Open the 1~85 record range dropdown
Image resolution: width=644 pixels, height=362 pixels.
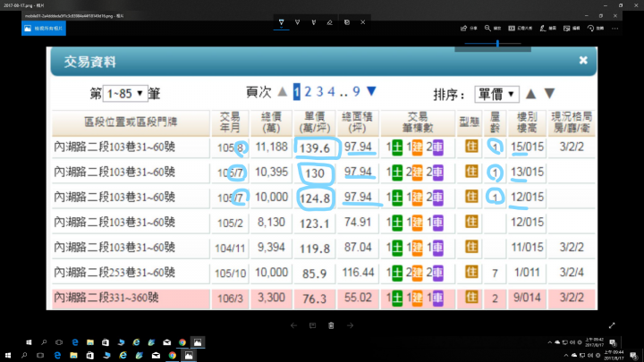coord(125,94)
